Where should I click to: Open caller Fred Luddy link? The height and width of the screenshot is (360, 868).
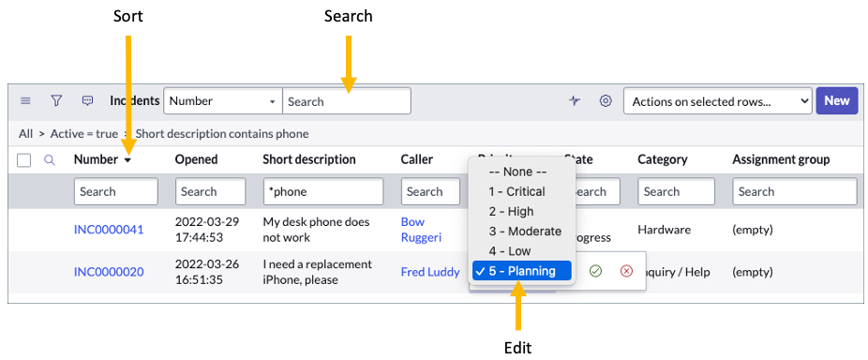pyautogui.click(x=430, y=272)
